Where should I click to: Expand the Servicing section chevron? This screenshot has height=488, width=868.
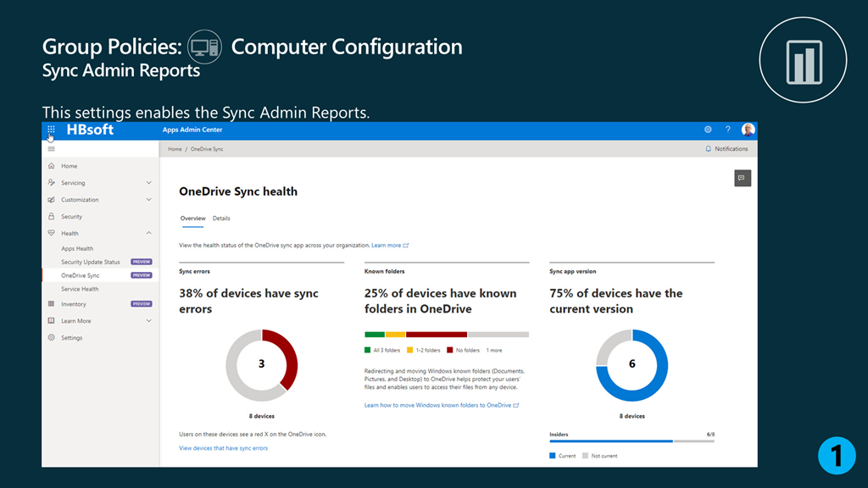[x=149, y=183]
